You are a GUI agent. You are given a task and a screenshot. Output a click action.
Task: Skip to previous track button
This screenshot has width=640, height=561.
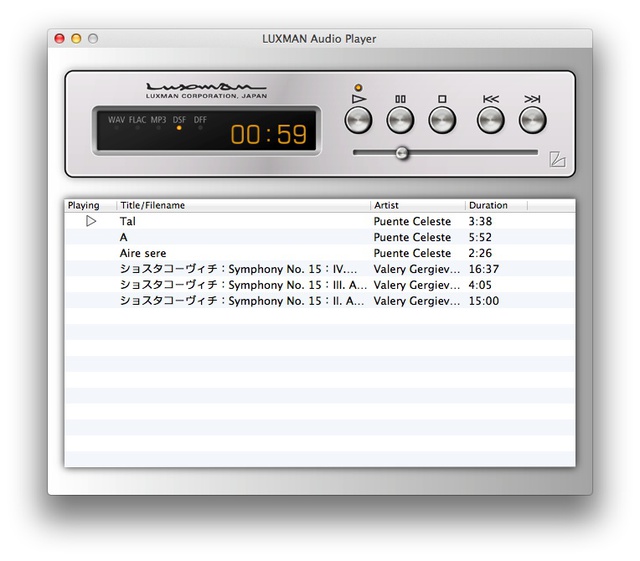pos(490,120)
